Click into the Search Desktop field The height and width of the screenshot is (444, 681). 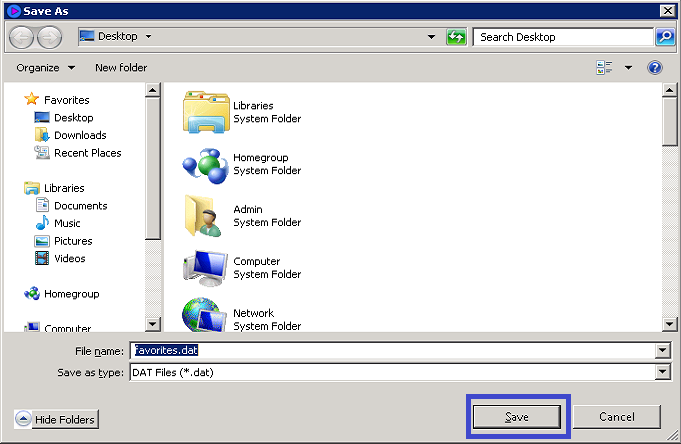point(563,37)
